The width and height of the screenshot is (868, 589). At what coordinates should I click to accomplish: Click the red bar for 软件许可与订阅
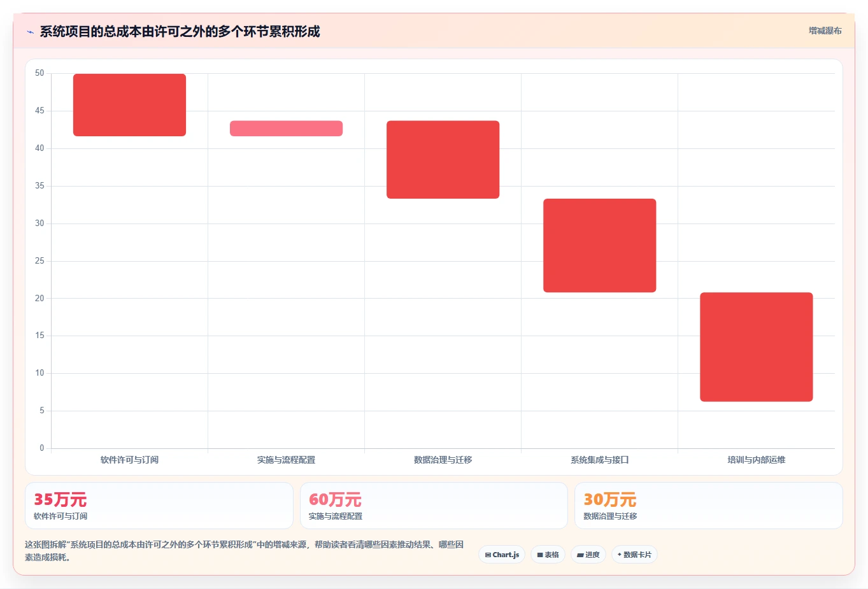pyautogui.click(x=129, y=105)
